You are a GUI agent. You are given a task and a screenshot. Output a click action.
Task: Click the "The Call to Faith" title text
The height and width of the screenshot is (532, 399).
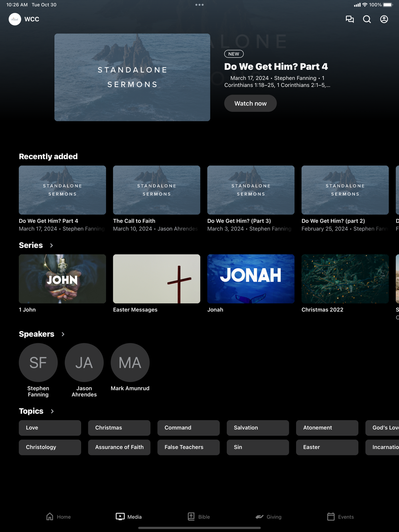click(134, 221)
